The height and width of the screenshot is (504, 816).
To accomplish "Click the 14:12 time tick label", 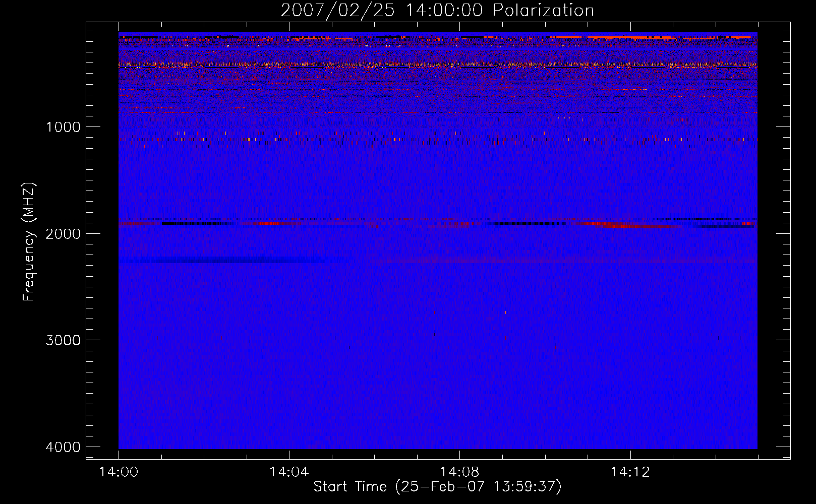I will pos(630,472).
